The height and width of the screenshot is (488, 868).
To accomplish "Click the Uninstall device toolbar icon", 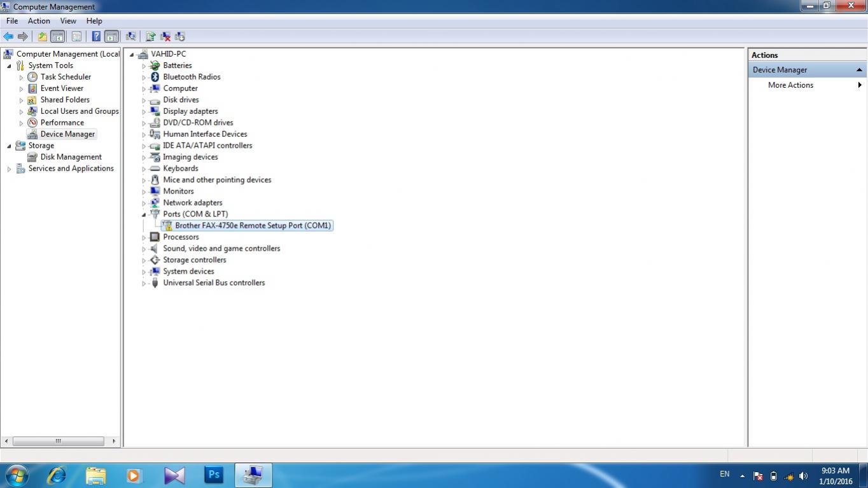I will pos(165,37).
